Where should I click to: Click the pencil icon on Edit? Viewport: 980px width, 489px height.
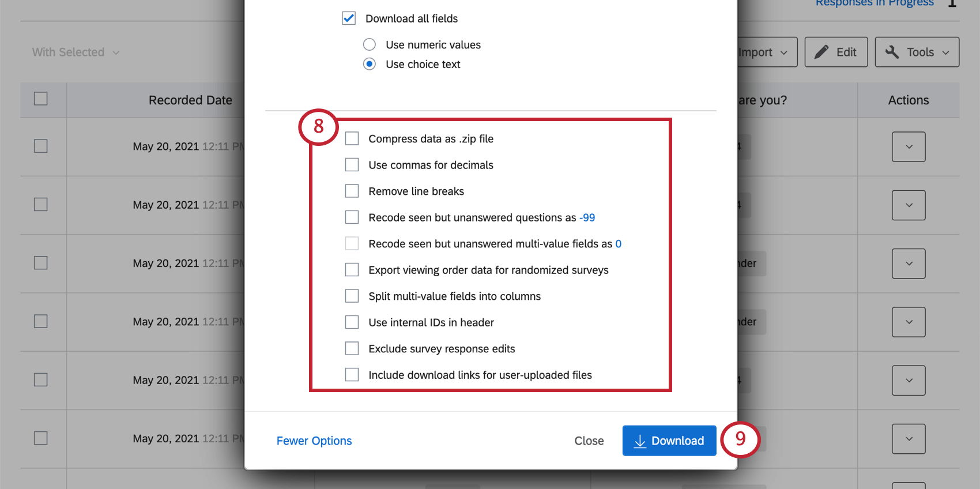pos(821,52)
